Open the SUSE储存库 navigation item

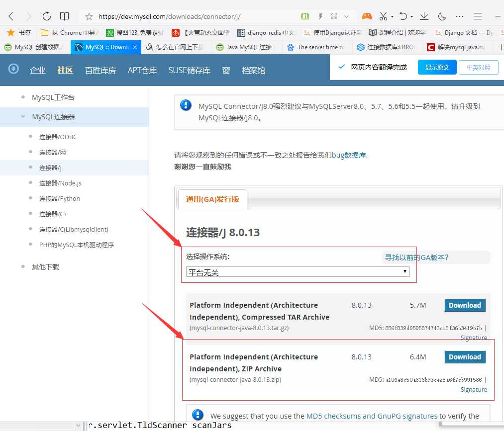(190, 70)
